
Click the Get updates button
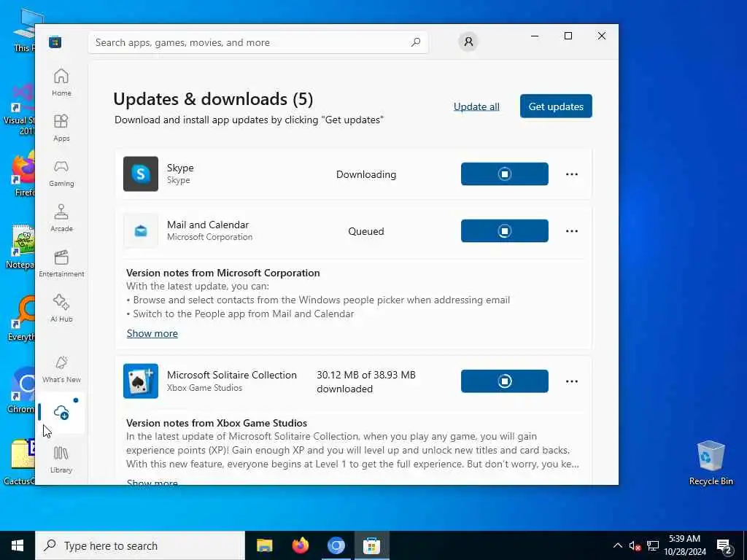tap(556, 106)
